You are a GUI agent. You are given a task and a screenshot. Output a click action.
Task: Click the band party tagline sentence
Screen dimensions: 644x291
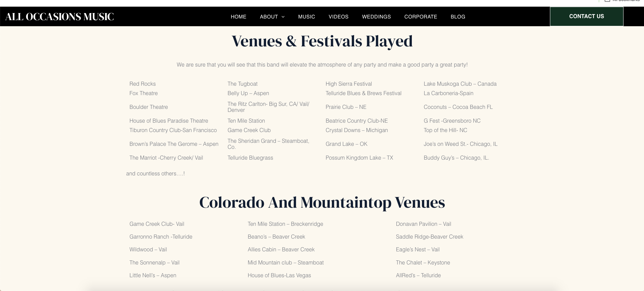pyautogui.click(x=322, y=65)
